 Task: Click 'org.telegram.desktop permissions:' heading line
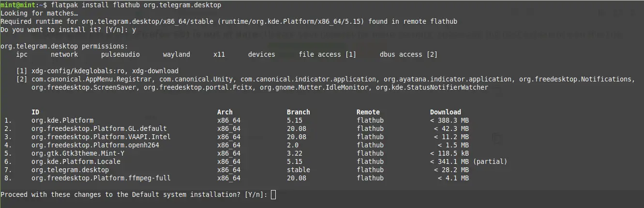64,46
